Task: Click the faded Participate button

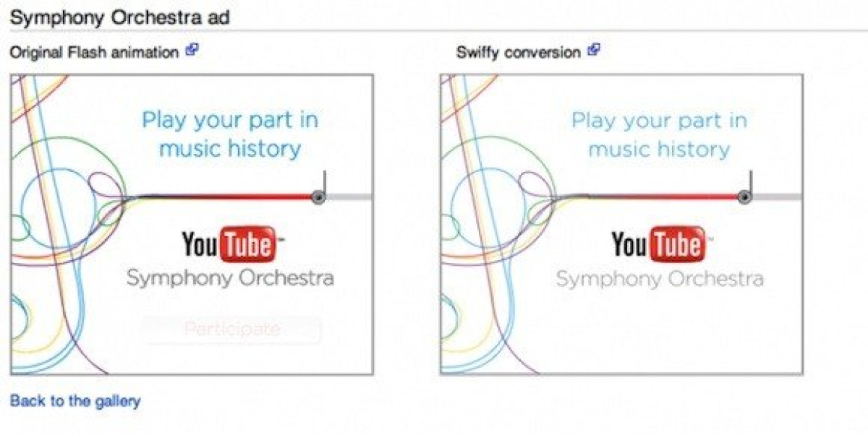Action: (231, 330)
